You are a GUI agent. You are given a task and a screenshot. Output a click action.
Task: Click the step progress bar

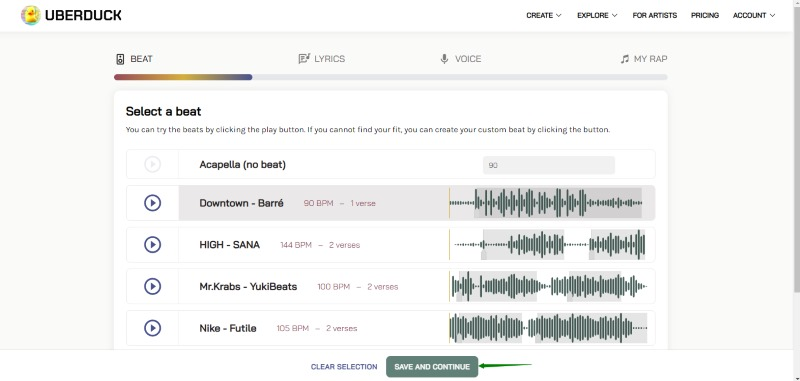point(391,77)
